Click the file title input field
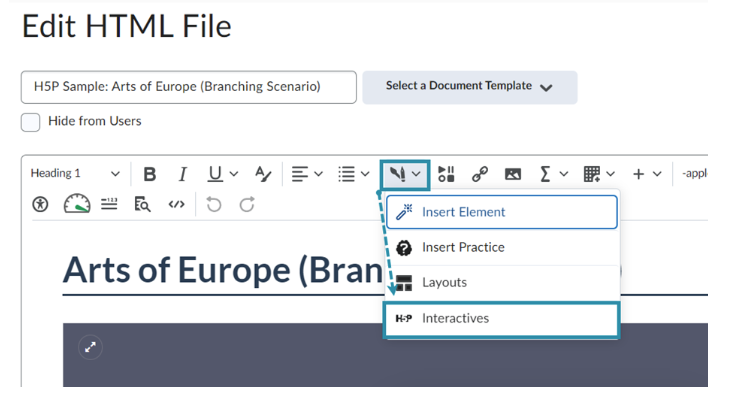 [x=189, y=87]
